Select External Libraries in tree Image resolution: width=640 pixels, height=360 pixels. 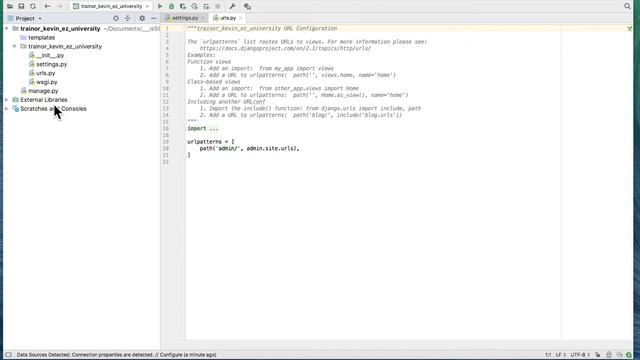point(44,100)
